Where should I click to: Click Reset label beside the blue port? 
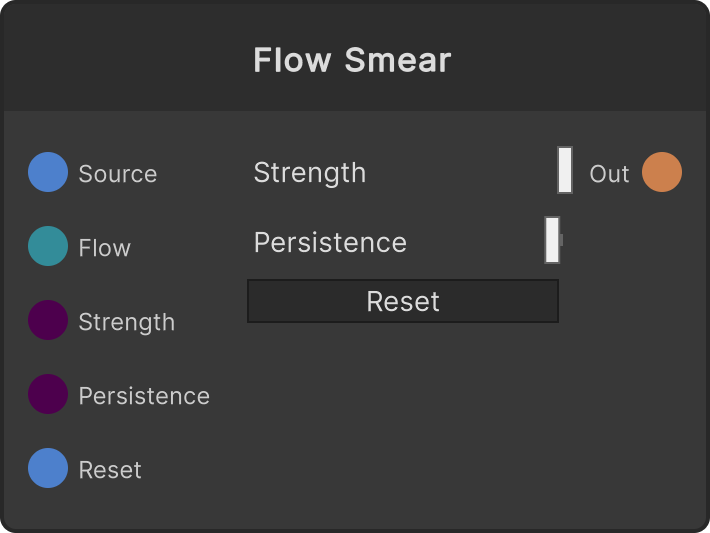click(x=110, y=470)
